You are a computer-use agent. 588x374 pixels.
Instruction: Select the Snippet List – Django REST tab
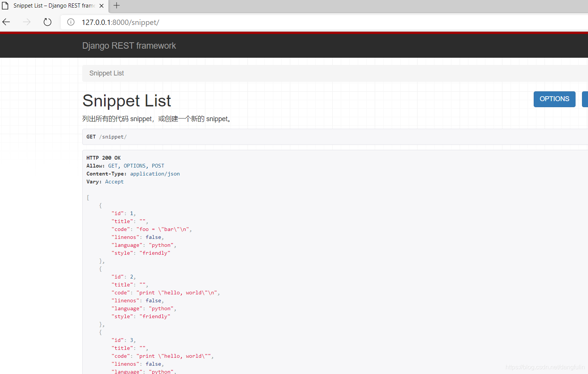54,6
